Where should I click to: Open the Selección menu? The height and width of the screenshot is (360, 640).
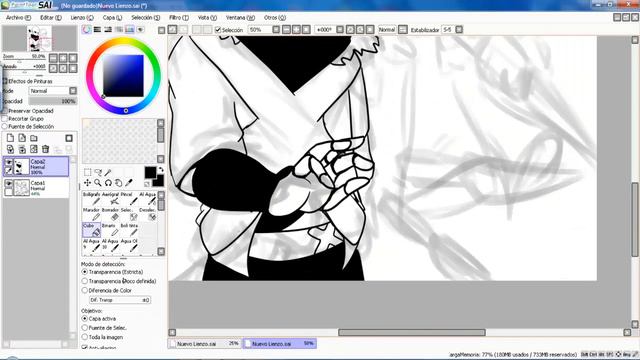pyautogui.click(x=145, y=18)
